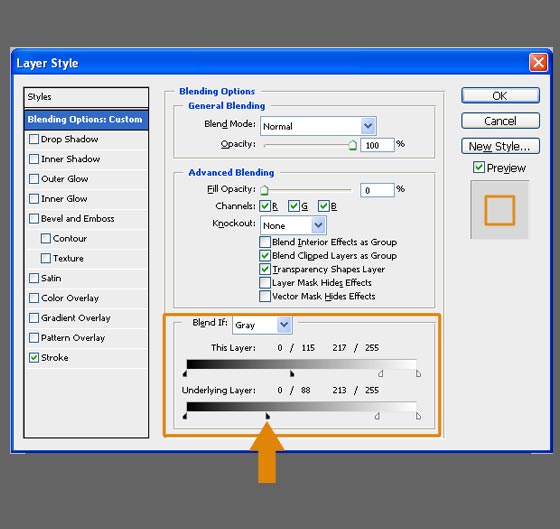Click the Cancel button
This screenshot has width=560, height=529.
point(500,121)
